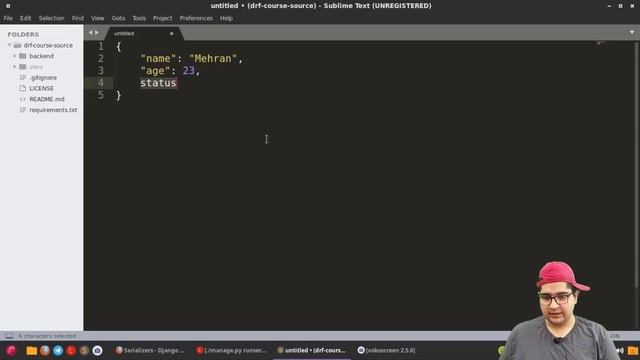Expand the backend folder

(x=15, y=56)
